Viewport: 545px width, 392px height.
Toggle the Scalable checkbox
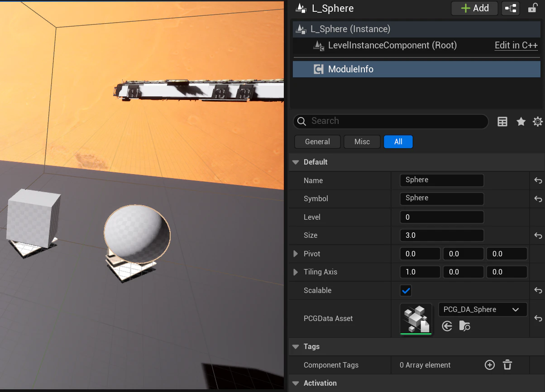(406, 290)
